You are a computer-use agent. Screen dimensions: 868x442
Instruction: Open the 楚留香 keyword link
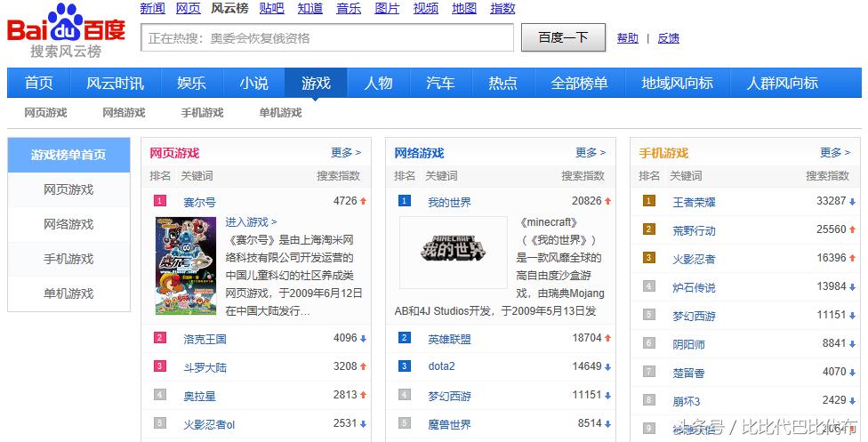[x=688, y=374]
